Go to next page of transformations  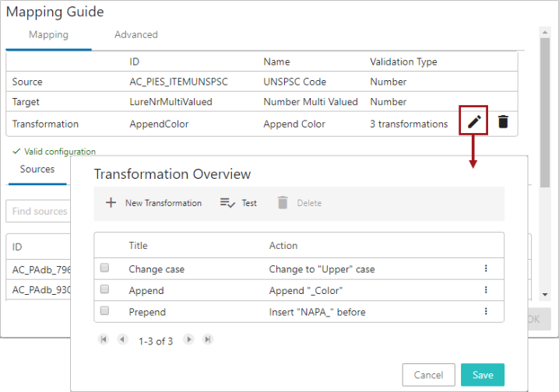click(x=188, y=340)
